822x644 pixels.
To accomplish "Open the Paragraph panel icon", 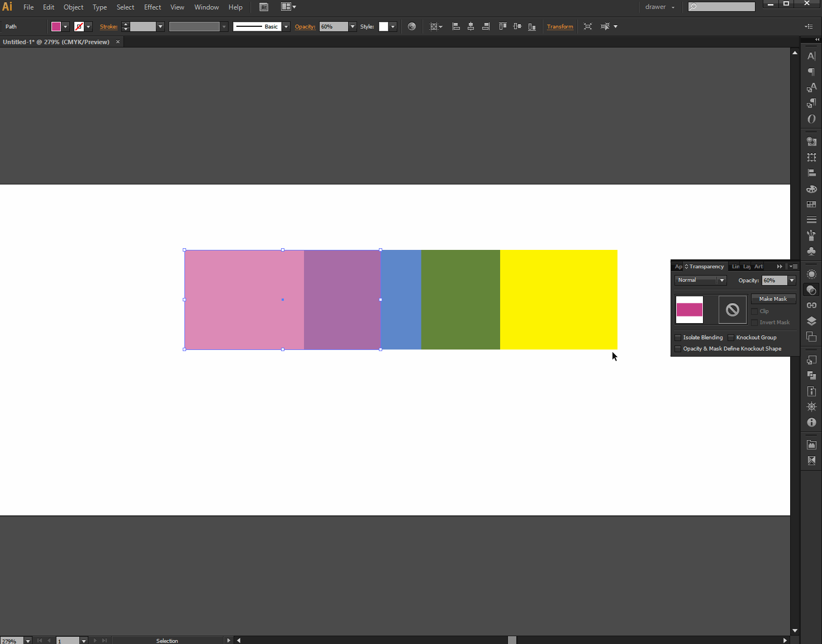I will (811, 72).
